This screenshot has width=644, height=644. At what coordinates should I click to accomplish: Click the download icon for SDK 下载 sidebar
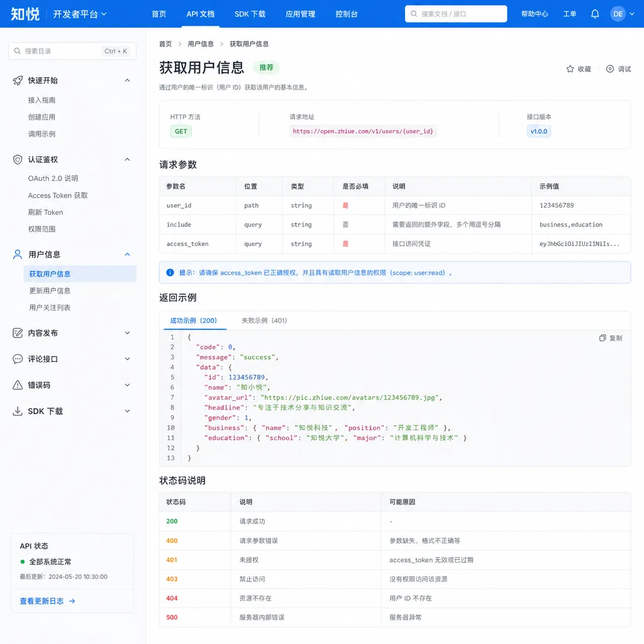point(18,411)
